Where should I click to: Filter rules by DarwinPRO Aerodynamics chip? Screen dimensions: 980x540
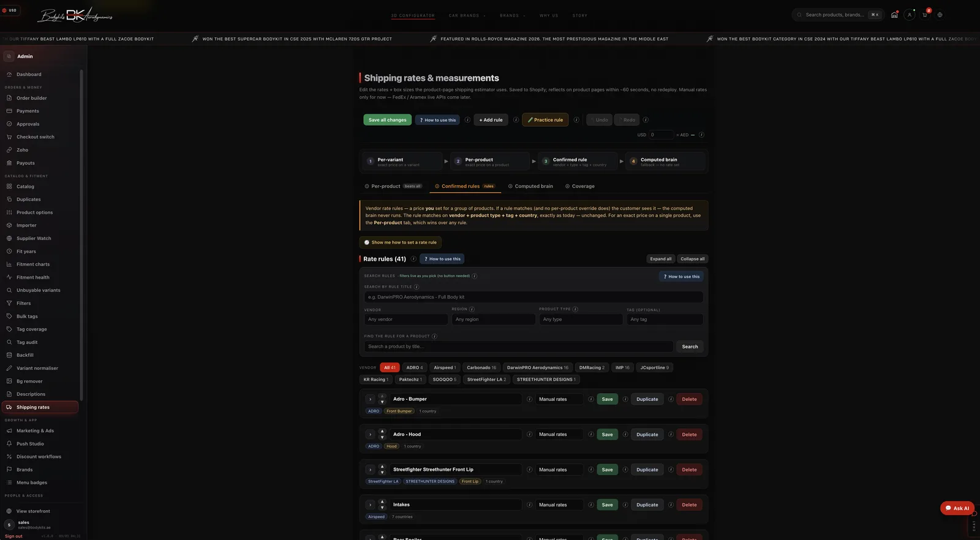(x=538, y=368)
